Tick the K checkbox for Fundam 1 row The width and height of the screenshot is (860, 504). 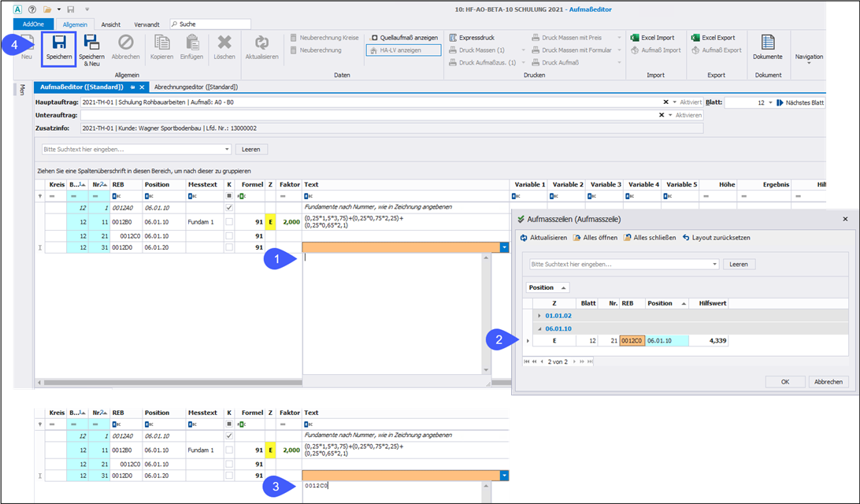click(229, 221)
